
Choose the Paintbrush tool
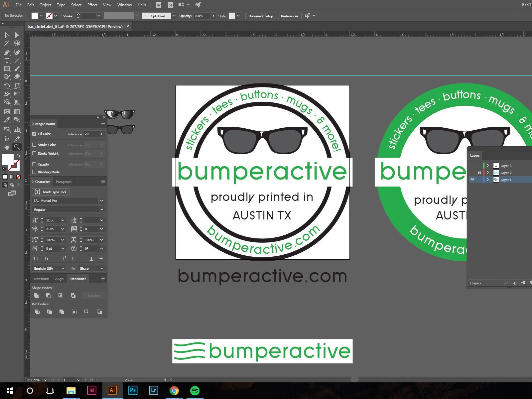[x=17, y=68]
